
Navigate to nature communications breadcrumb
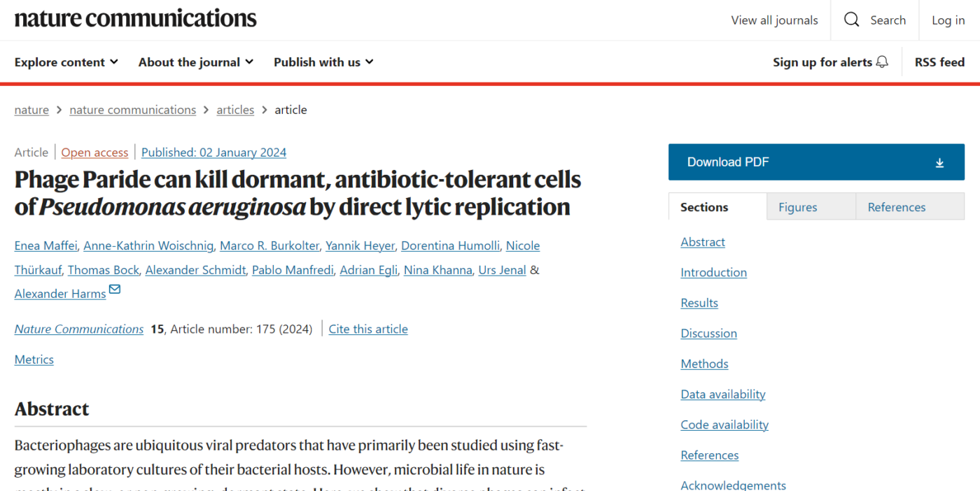click(x=132, y=110)
